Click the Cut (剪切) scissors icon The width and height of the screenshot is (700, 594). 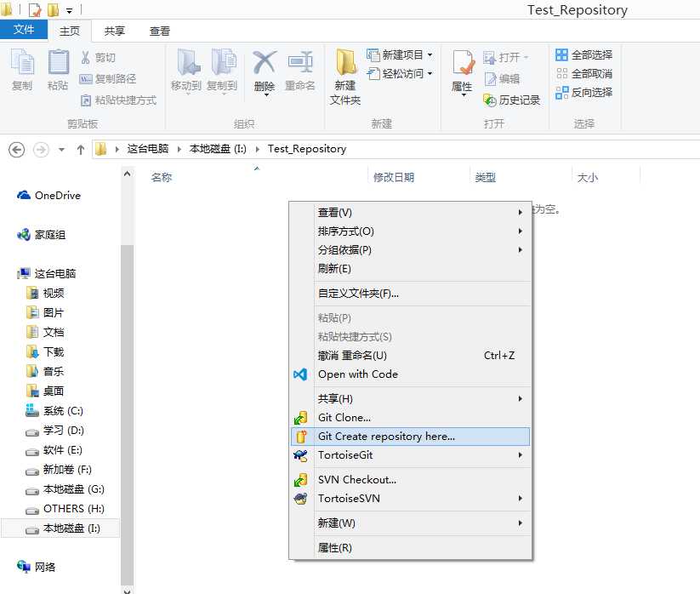(x=86, y=57)
